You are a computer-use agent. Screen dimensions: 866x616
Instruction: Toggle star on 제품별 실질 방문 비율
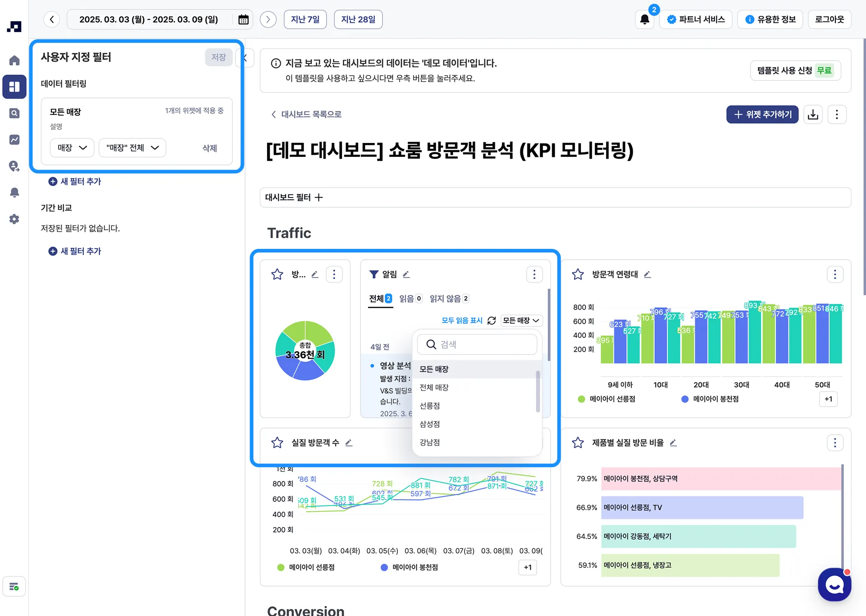tap(578, 443)
